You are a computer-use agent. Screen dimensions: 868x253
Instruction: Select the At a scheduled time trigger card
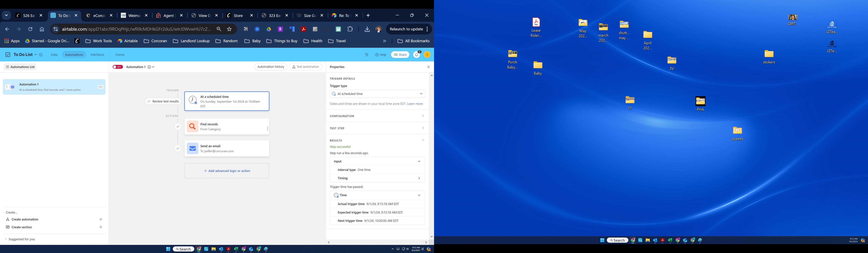click(227, 101)
